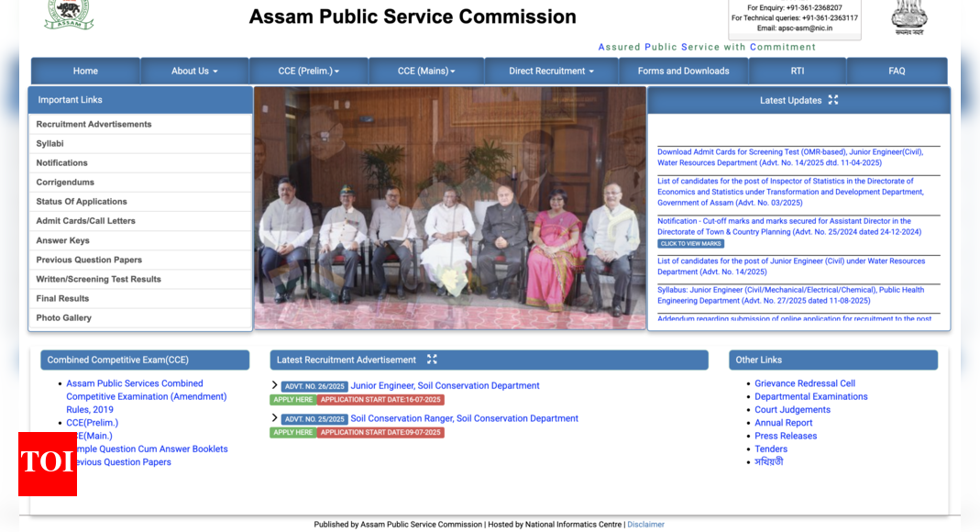The width and height of the screenshot is (980, 532).
Task: Click the Combined Competitive Exam(CCE) header
Action: tap(145, 360)
